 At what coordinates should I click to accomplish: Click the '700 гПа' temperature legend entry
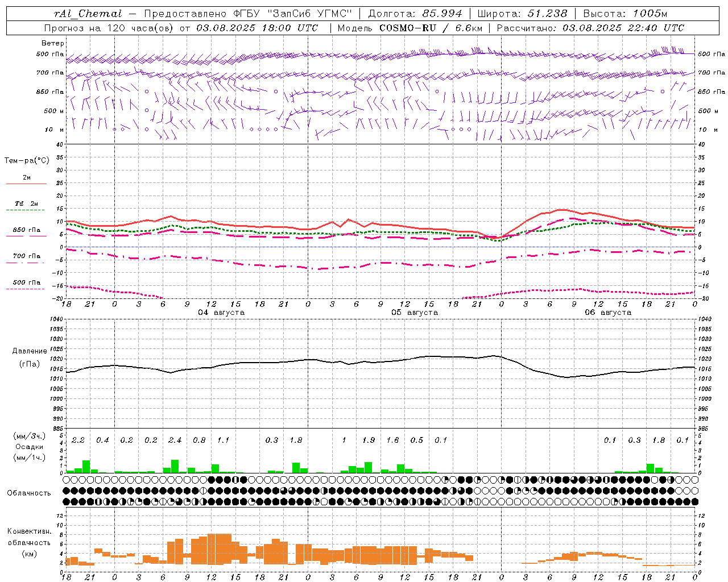27,256
